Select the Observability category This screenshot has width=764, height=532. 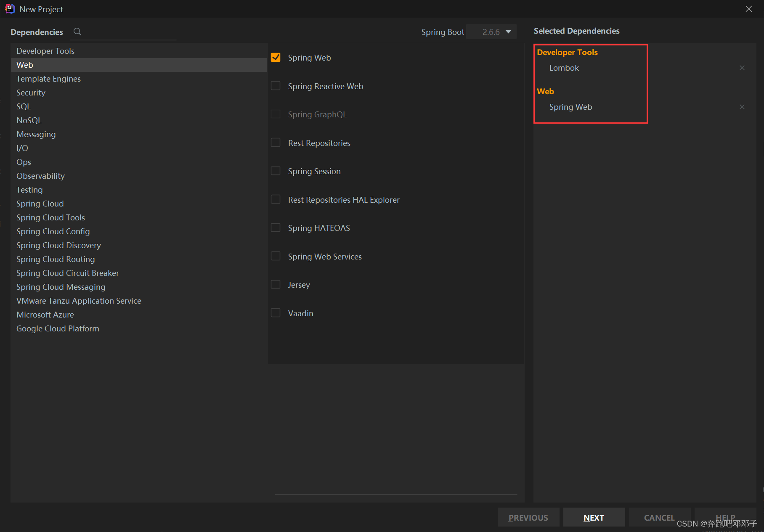(139, 176)
